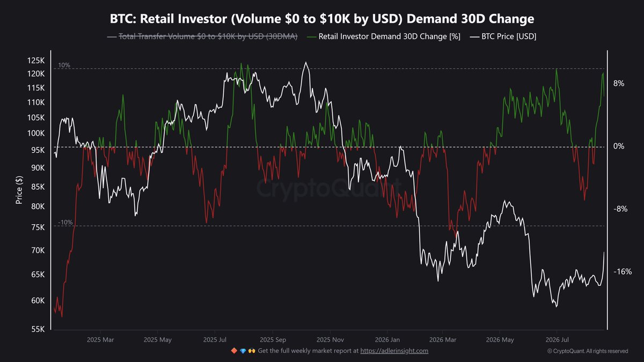Image resolution: width=644 pixels, height=362 pixels.
Task: Click the 65K price axis label
Action: click(38, 274)
